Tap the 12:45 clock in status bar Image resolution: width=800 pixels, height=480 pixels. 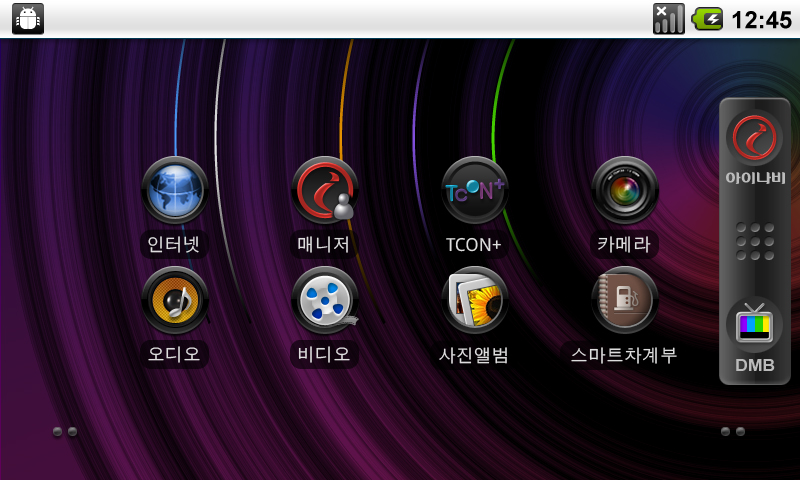click(761, 20)
